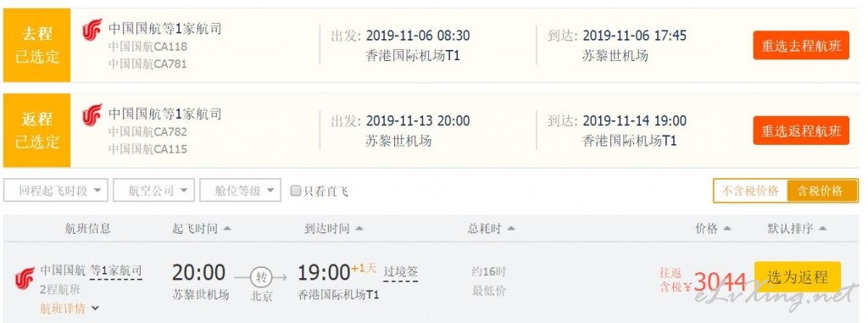This screenshot has width=868, height=323.
Task: Click 重选去程航班 button
Action: [801, 46]
